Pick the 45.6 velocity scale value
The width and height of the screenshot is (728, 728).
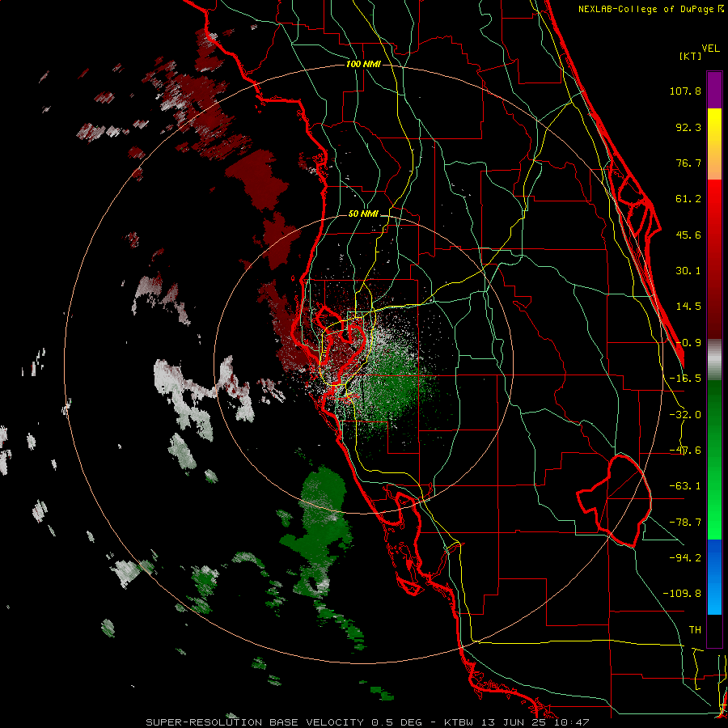point(688,235)
